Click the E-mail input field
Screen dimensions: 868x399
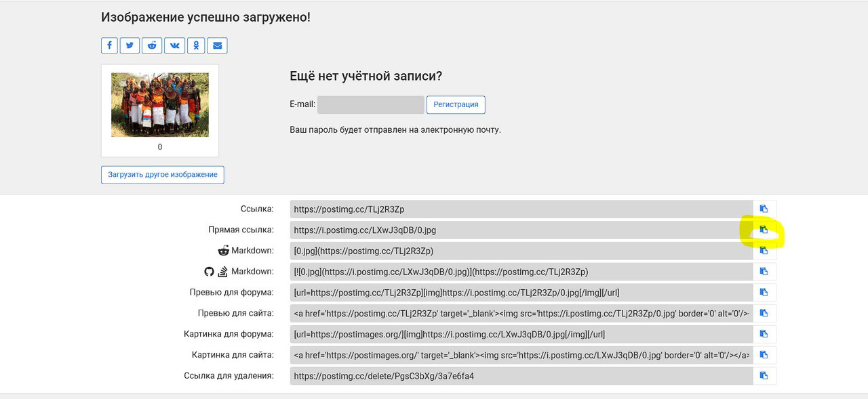tap(370, 105)
